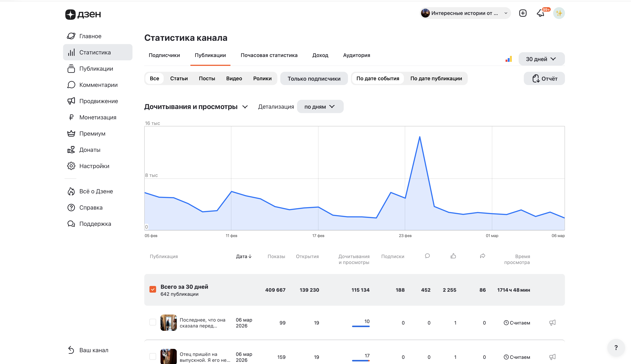Click the peak on the views chart
Screen dimensions: 631x364
click(420, 137)
